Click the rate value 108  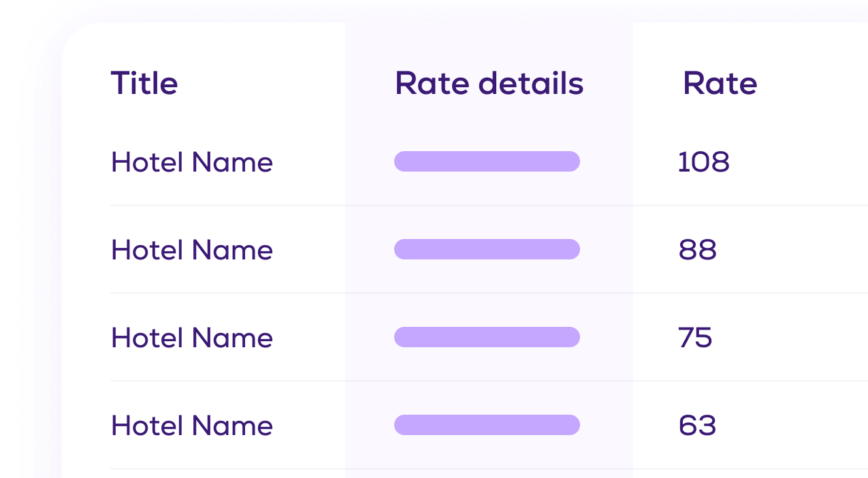[x=703, y=162]
